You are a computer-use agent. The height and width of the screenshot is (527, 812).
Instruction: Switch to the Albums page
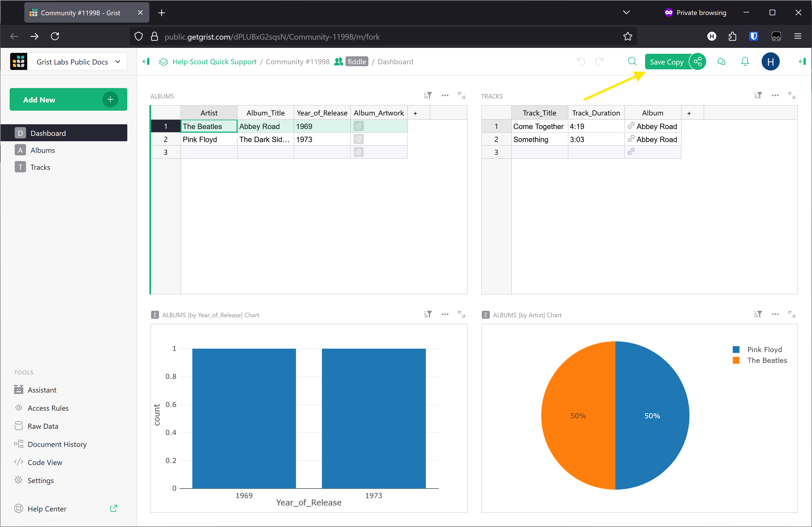43,150
